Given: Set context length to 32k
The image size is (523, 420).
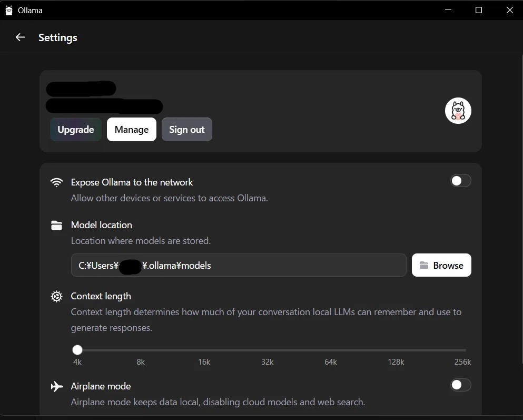Looking at the screenshot, I should coord(268,362).
